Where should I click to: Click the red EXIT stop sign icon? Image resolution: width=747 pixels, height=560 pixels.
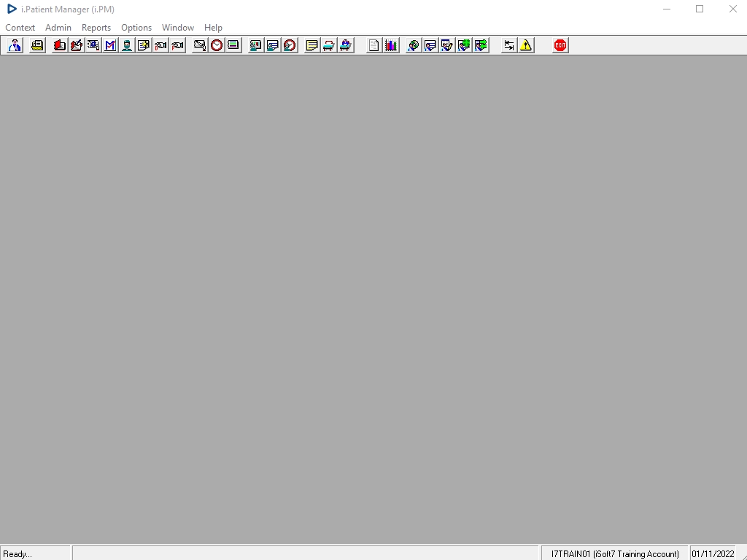point(560,45)
